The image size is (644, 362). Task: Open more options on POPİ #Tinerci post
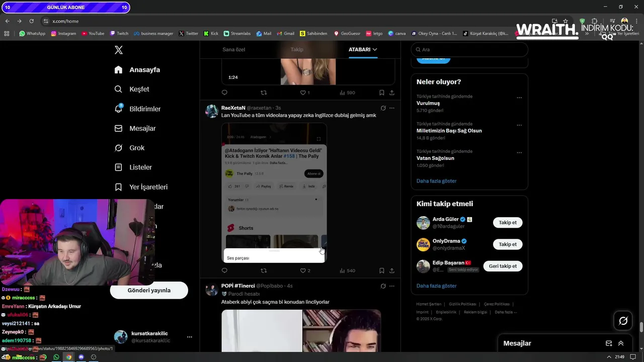(392, 286)
